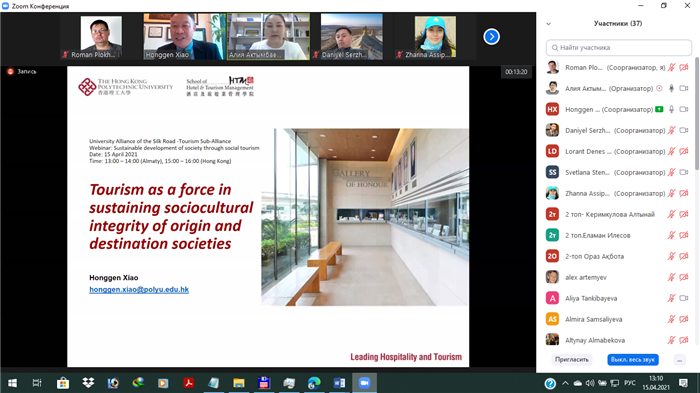Click Выкл. весь звук mute all button
700x393 pixels.
633,360
